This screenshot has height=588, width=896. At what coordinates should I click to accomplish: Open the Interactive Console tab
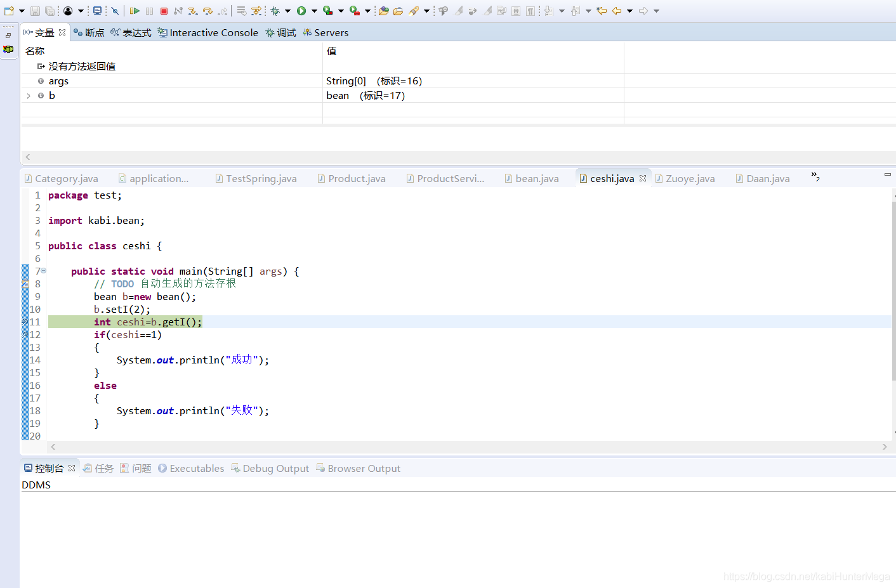pyautogui.click(x=208, y=32)
